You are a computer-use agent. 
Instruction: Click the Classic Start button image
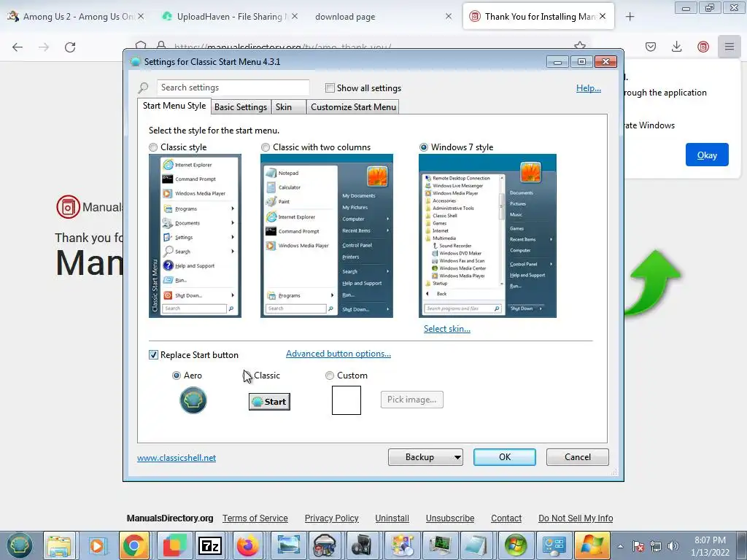[269, 402]
